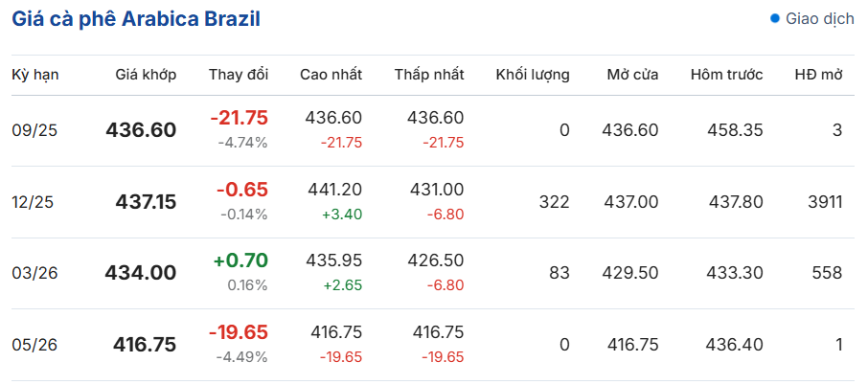
Task: Click the matched price 437.15
Action: point(146,202)
